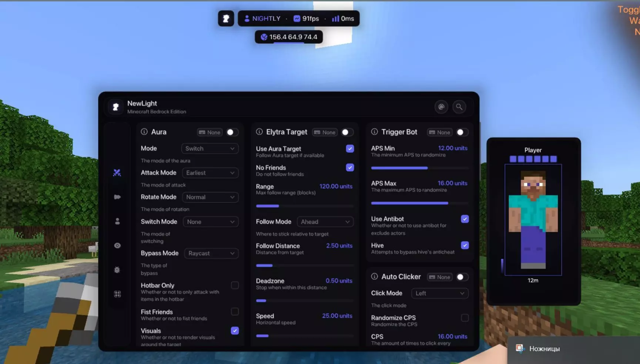Click the user icon beside NIGHTLY

pyautogui.click(x=247, y=18)
